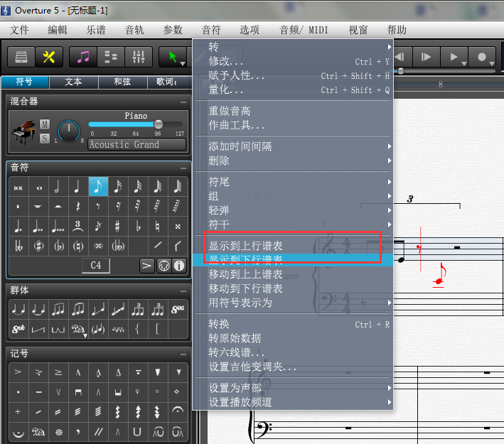This screenshot has height=444, width=504.
Task: Click the info icon in note palette
Action: click(x=179, y=266)
